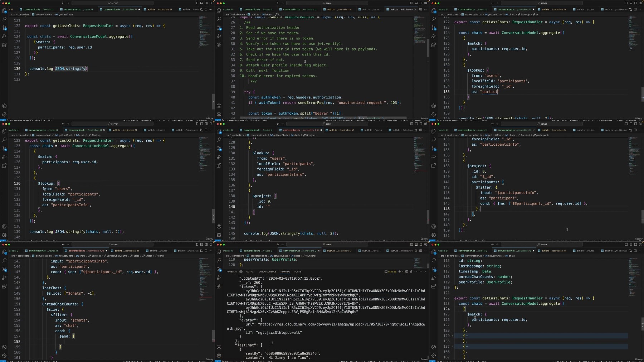
Task: Open isAuth breadcrumb in the middleware auth.ts window
Action: click(268, 15)
